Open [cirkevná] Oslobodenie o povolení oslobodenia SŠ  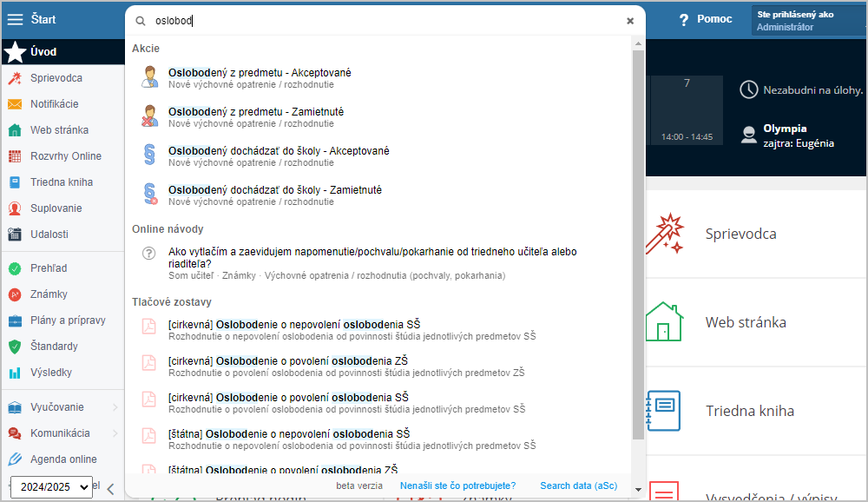tap(378, 403)
